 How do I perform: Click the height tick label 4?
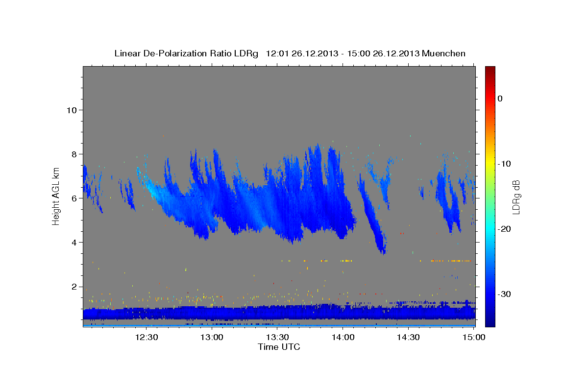pyautogui.click(x=74, y=243)
